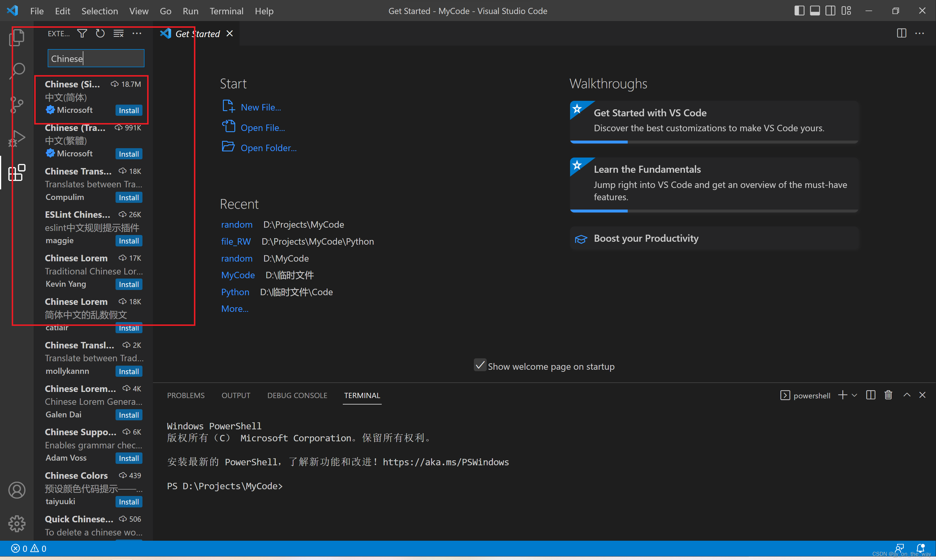The width and height of the screenshot is (936, 560).
Task: Open the View menu
Action: [x=139, y=11]
